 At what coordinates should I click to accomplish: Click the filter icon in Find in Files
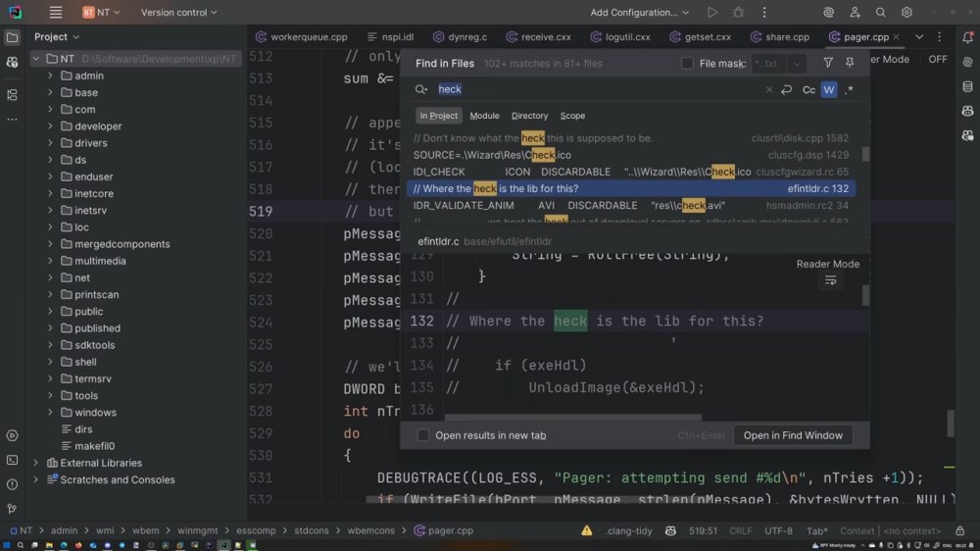pyautogui.click(x=828, y=63)
